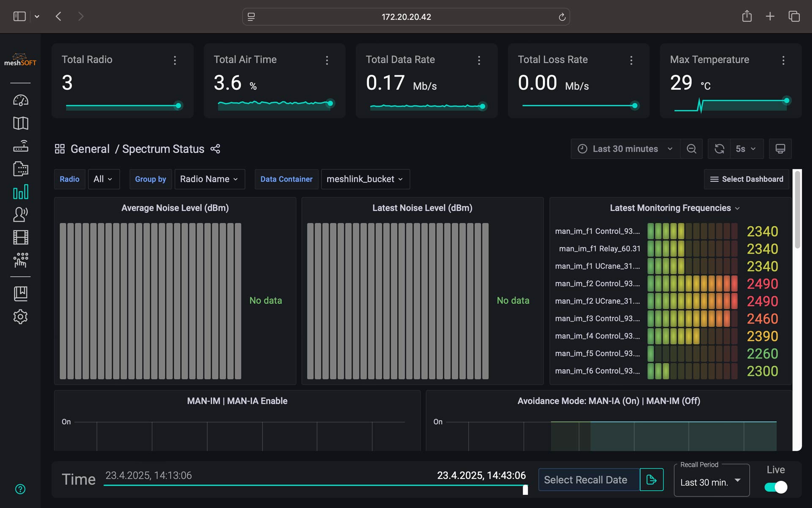Image resolution: width=812 pixels, height=508 pixels.
Task: Switch to kiosk display mode
Action: click(x=780, y=149)
